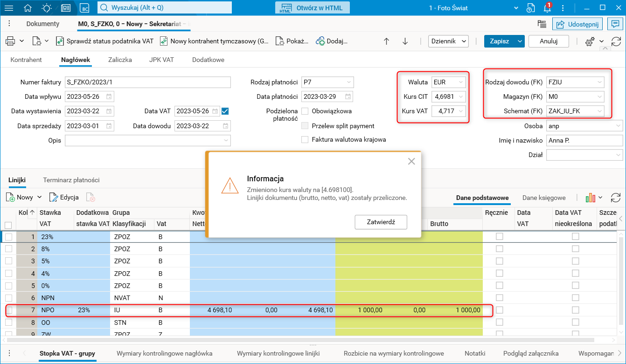Viewport: 626px width, 364px height.
Task: Click the Edycja line edit button
Action: click(x=64, y=197)
